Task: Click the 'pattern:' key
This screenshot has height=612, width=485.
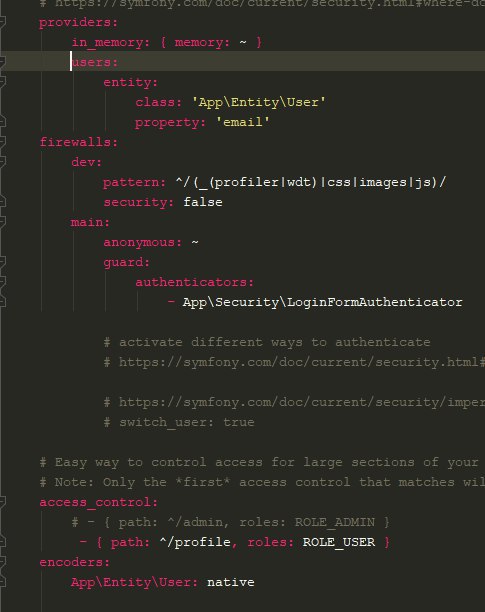Action: (x=135, y=182)
